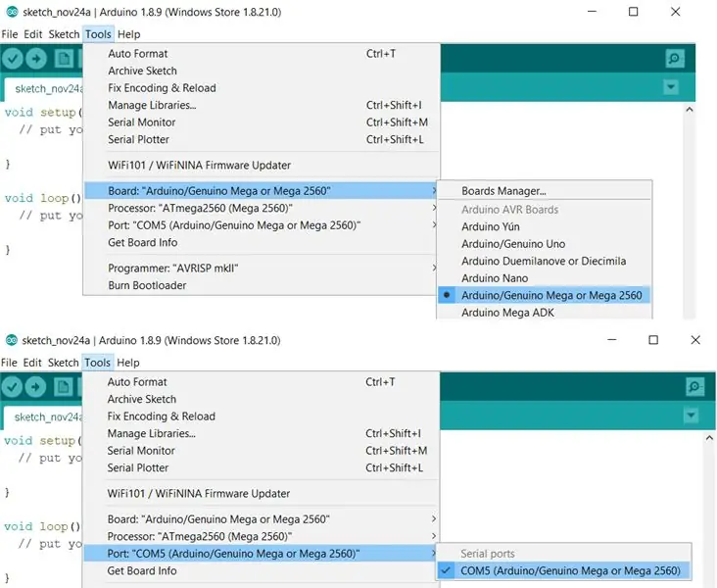This screenshot has height=588, width=717.
Task: Click Verify checkmark icon in bottom window
Action: tap(12, 387)
